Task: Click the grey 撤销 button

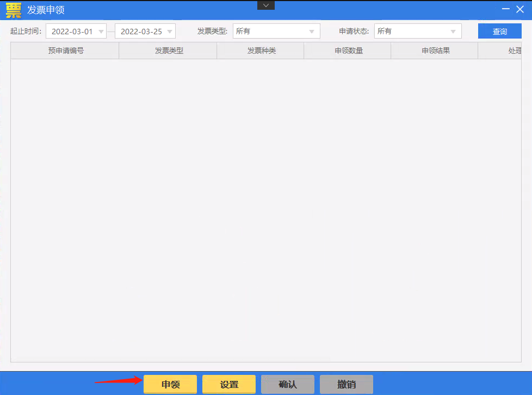Action: click(x=347, y=384)
